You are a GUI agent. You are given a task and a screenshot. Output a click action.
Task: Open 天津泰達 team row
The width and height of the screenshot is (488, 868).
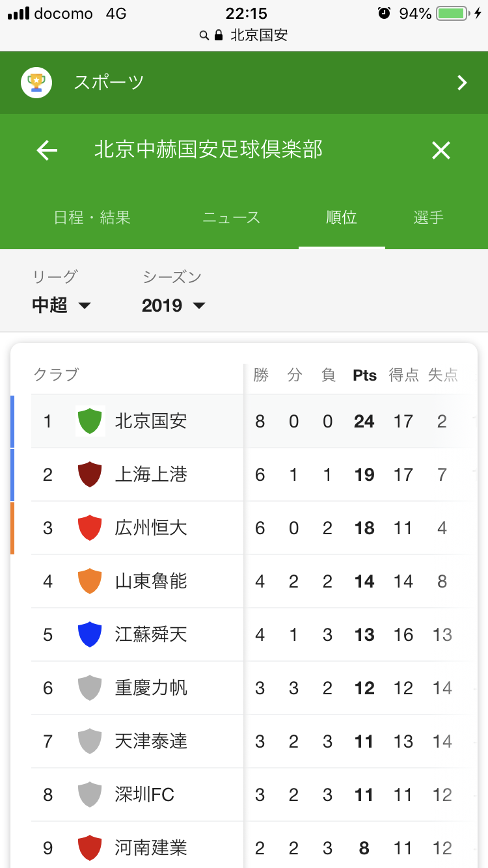(151, 741)
